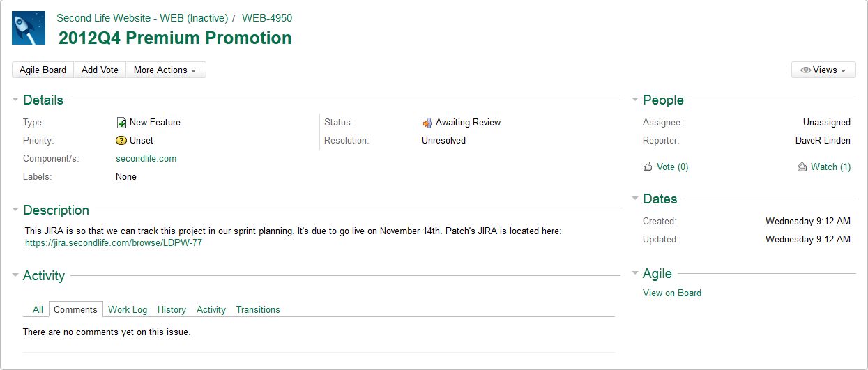Collapse the Description section
The image size is (868, 370).
coord(15,210)
